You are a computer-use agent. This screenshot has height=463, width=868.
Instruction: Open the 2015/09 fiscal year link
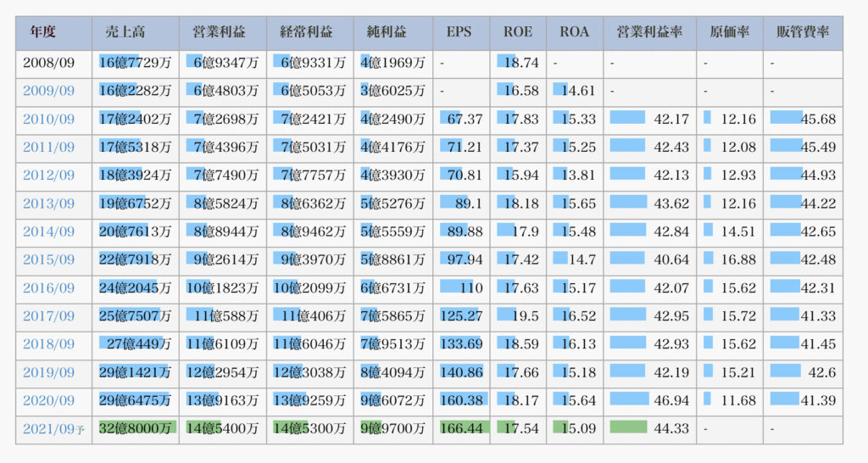(x=48, y=259)
